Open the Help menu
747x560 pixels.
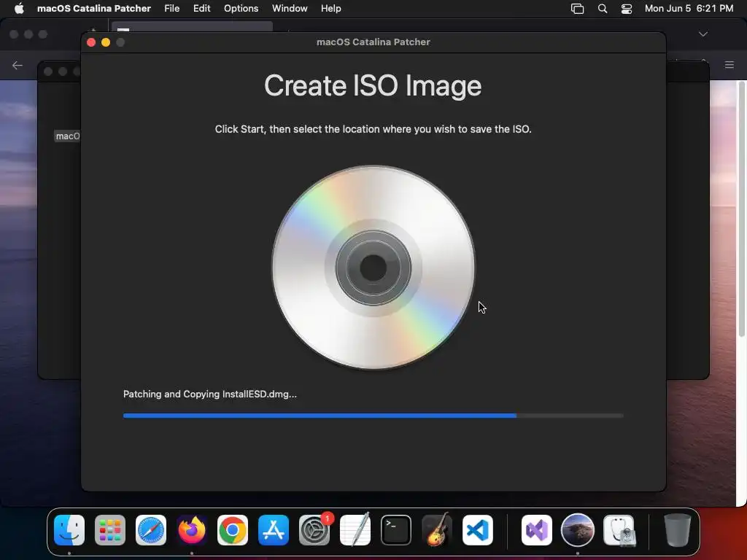coord(330,9)
